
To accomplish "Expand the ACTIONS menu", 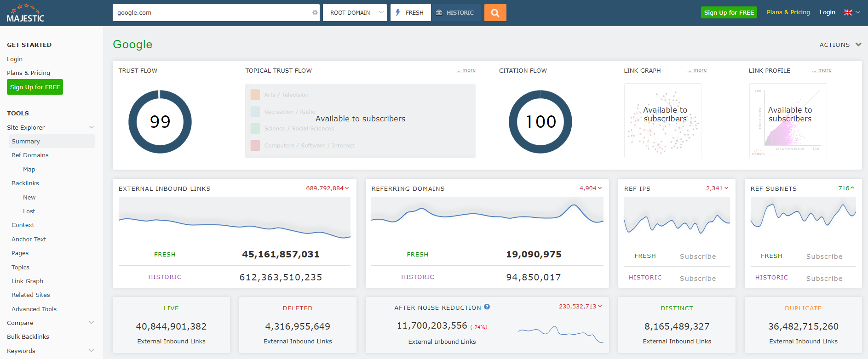I will [x=840, y=45].
